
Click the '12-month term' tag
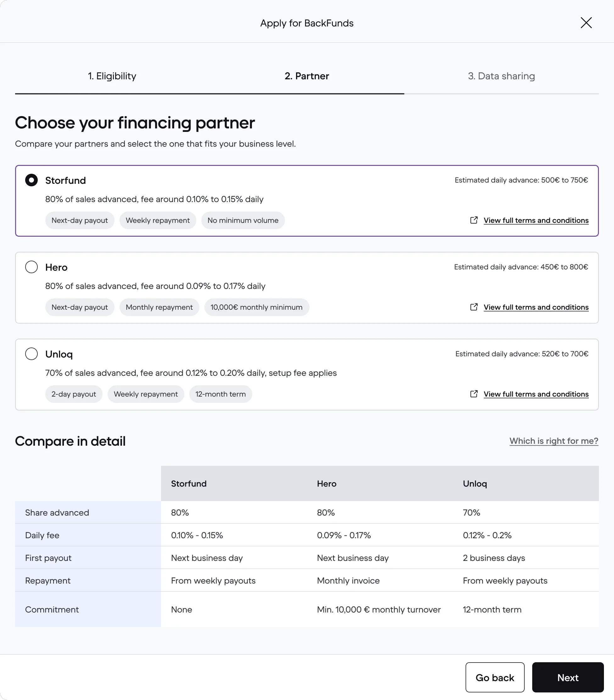pyautogui.click(x=221, y=394)
